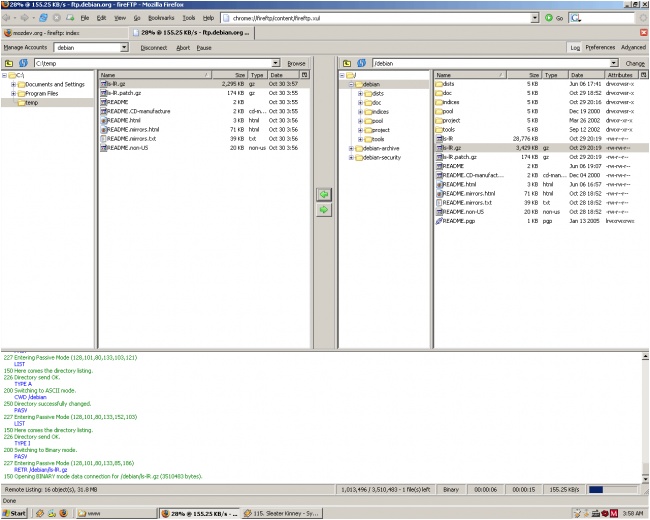Select README.pgp file icon in remote list
Viewport: 650px width, 520px height.
pos(439,221)
